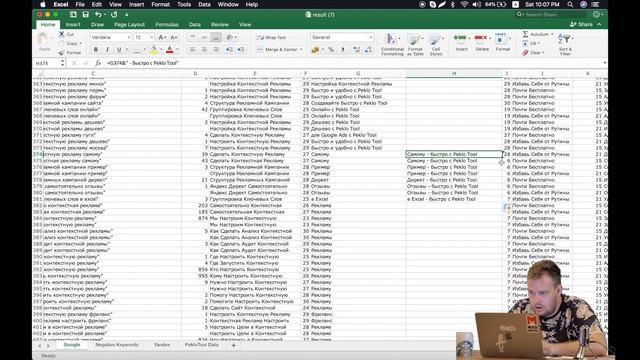Click the Share button
Screen dimensions: 640x360
click(581, 24)
